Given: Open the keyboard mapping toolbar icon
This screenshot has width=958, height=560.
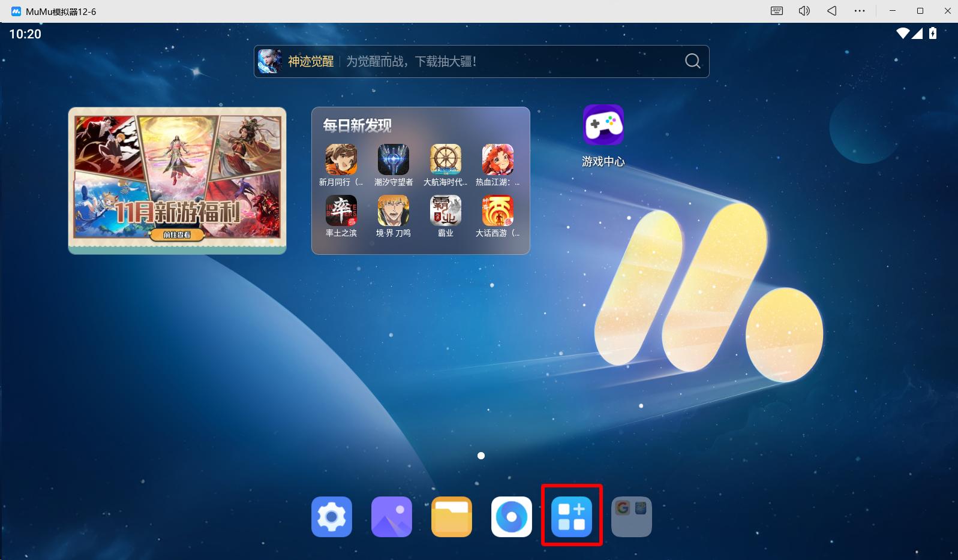Looking at the screenshot, I should 776,11.
